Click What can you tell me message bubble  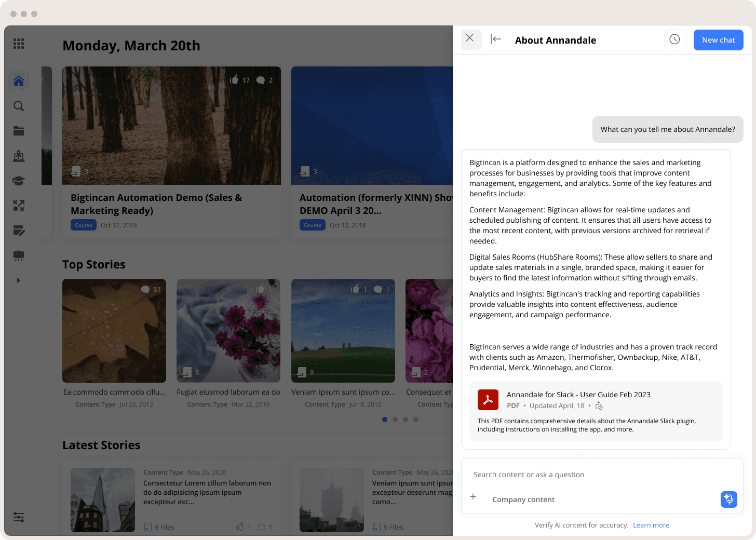[668, 129]
